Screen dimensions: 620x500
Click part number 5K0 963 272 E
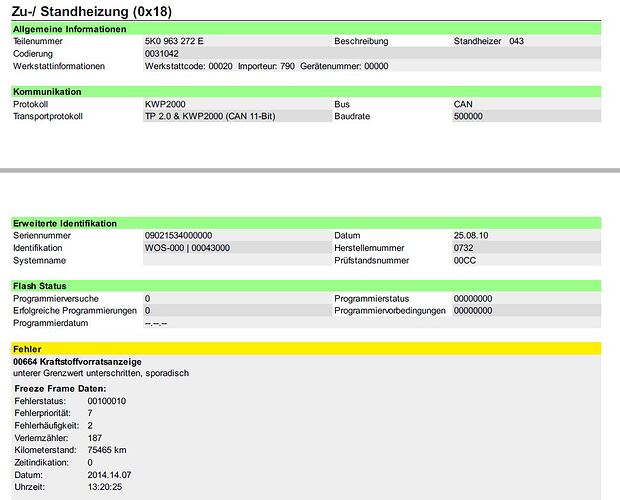click(174, 41)
